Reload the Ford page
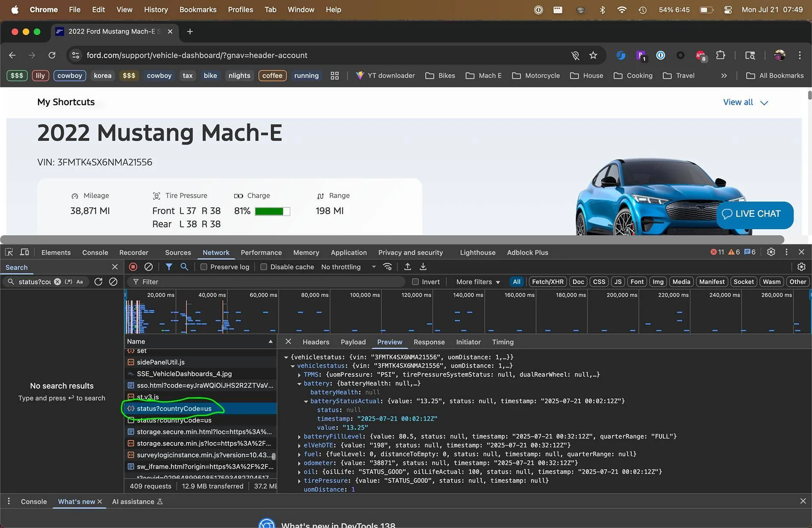The height and width of the screenshot is (528, 812). click(x=52, y=55)
